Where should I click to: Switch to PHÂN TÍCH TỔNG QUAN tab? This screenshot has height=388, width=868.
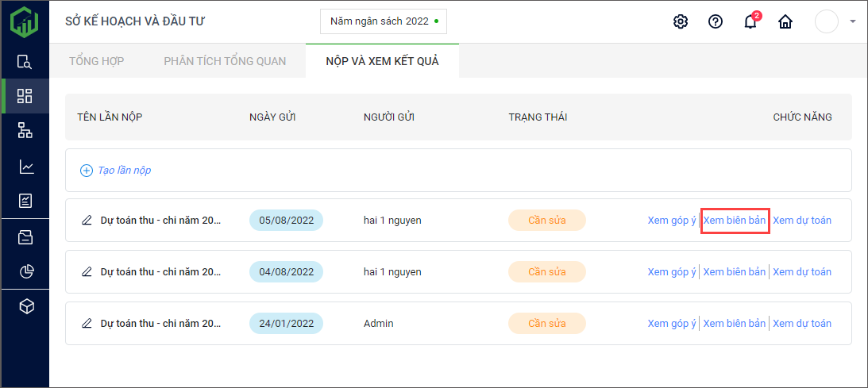click(225, 61)
